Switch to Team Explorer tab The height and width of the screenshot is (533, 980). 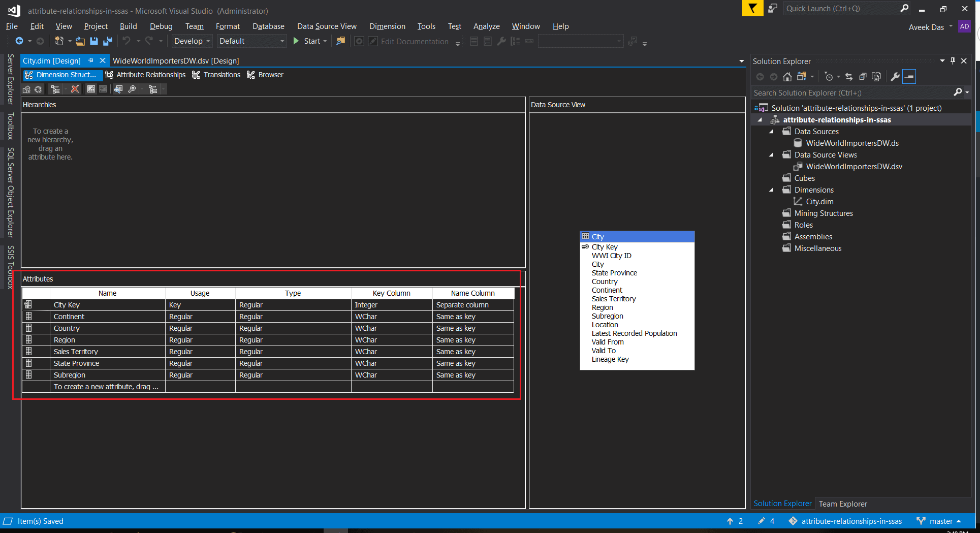[x=842, y=504]
